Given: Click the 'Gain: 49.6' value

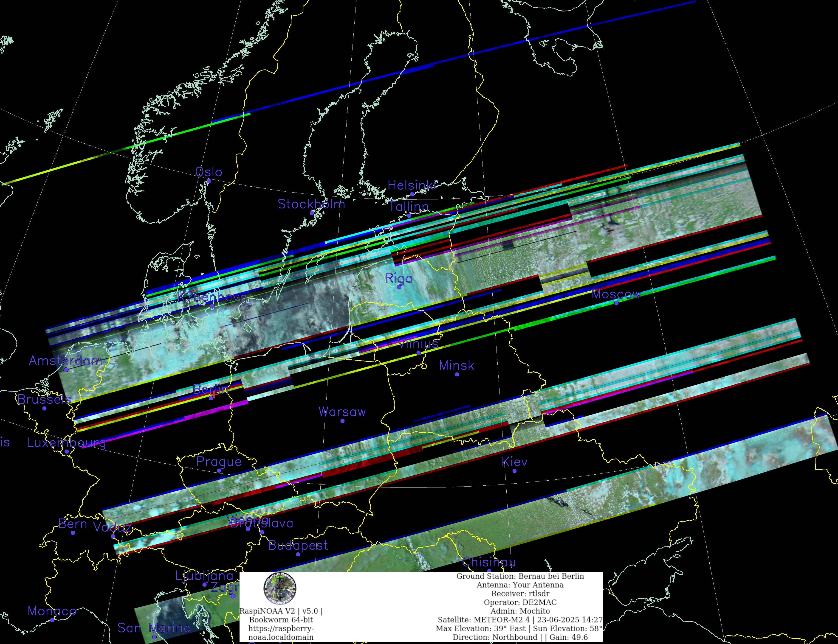Looking at the screenshot, I should 568,637.
